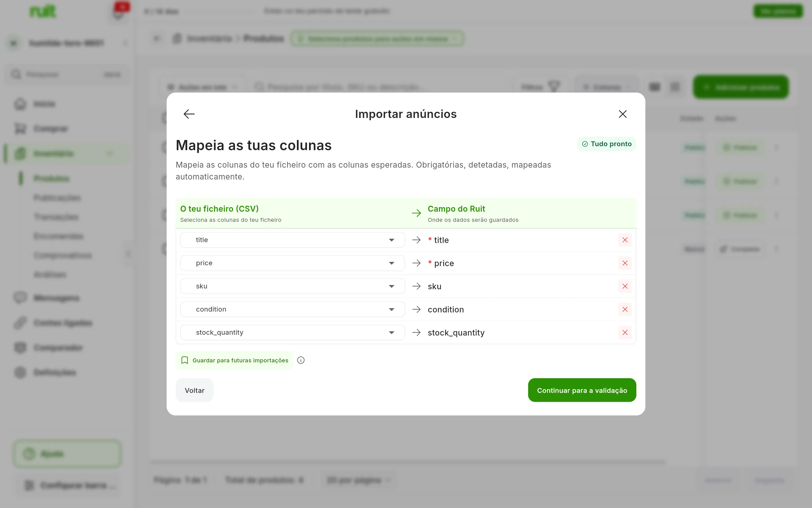Open the condition CSV column dropdown

pyautogui.click(x=292, y=309)
